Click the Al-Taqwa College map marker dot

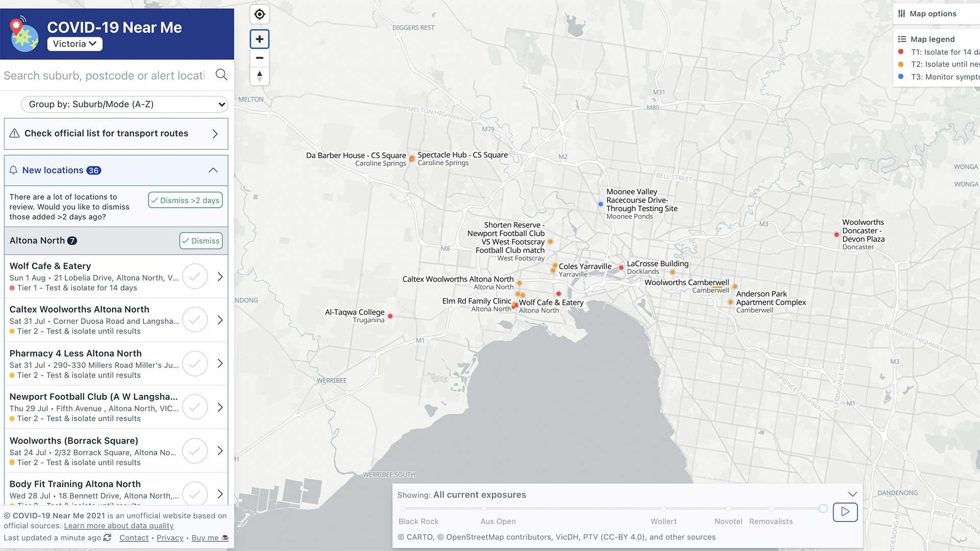click(390, 316)
